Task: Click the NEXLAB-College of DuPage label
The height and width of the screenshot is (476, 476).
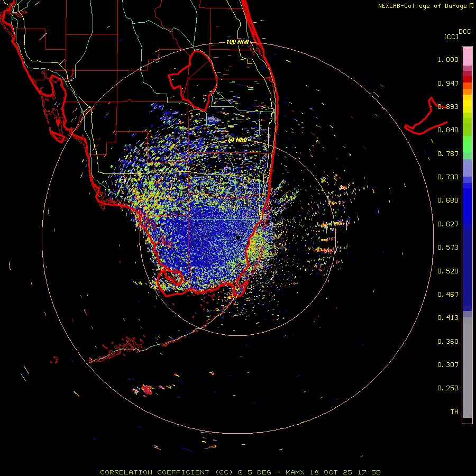Action: [422, 6]
